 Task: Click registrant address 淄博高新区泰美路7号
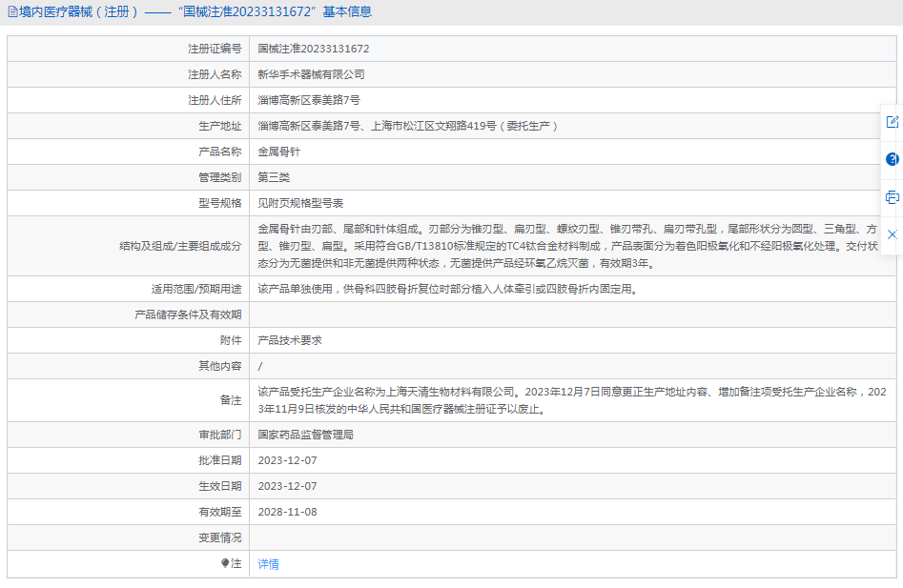[x=309, y=100]
